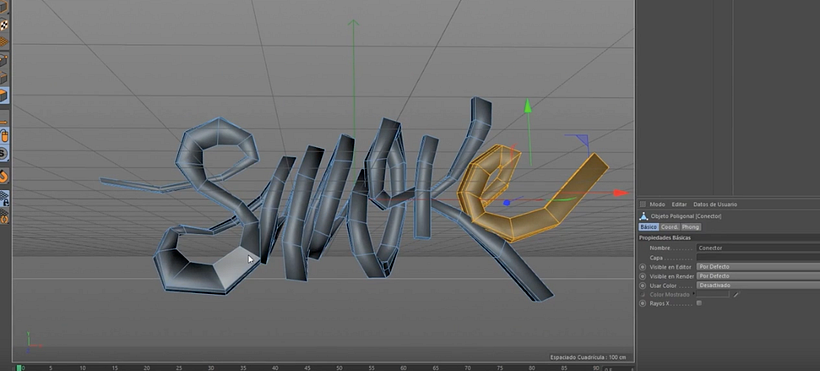Switch to the Phong tab
The height and width of the screenshot is (371, 820).
690,227
